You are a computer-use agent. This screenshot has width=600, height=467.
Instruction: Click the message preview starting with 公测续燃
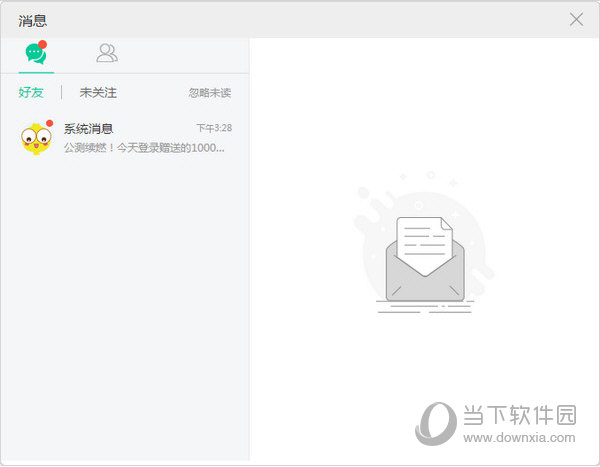point(144,148)
